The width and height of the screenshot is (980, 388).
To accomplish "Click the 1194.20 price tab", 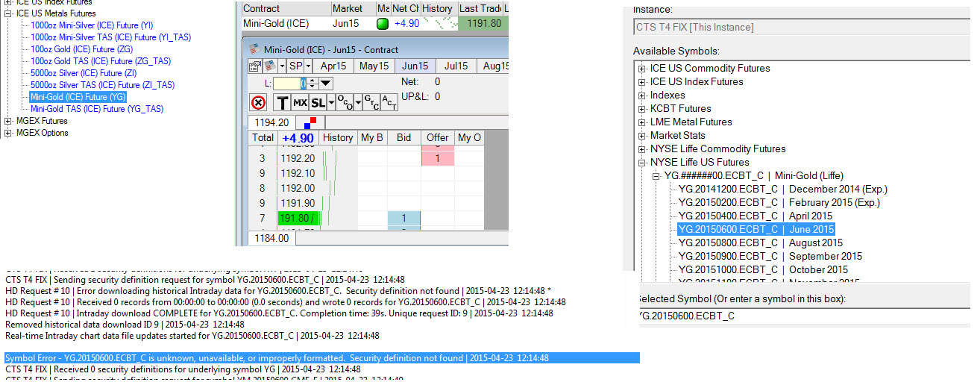I will 271,122.
